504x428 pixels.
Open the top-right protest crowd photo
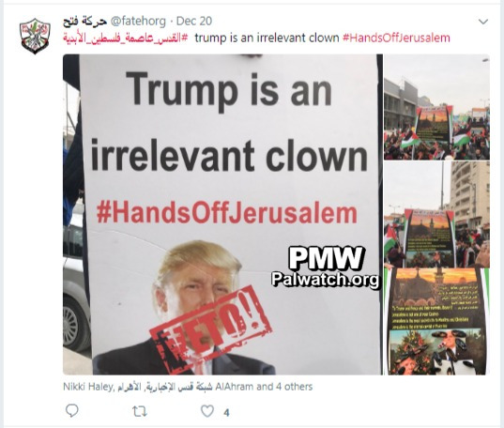pos(436,107)
